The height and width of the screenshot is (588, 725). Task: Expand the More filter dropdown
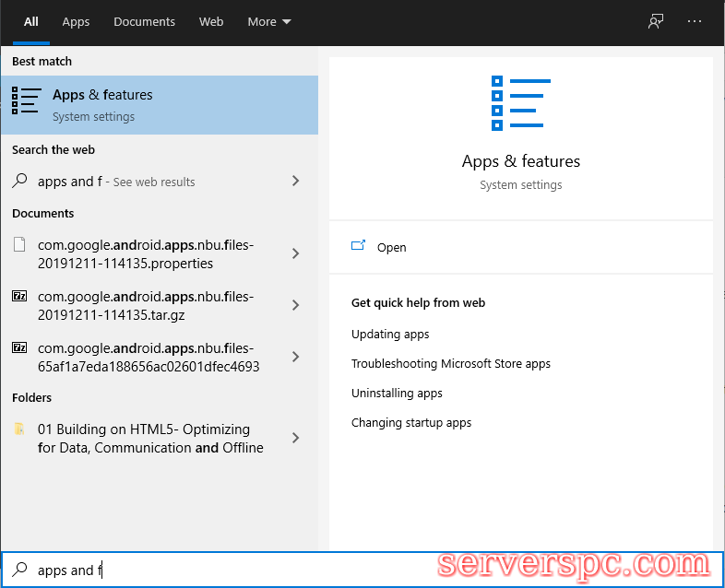click(268, 21)
